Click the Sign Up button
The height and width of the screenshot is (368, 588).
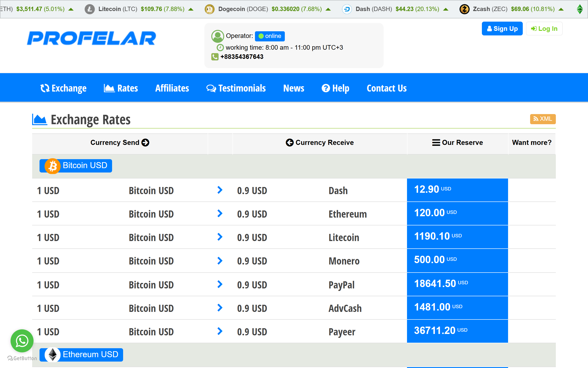point(502,29)
